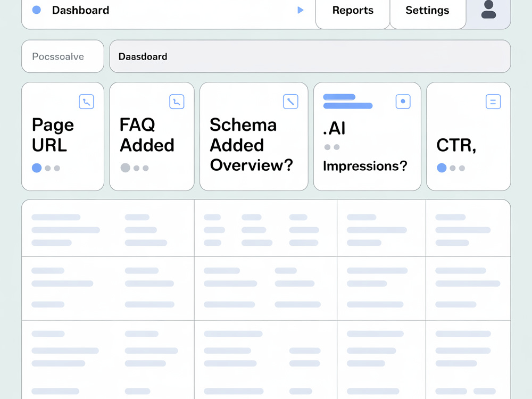The height and width of the screenshot is (399, 532).
Task: Open the Schema Added Overview card
Action: (254, 136)
